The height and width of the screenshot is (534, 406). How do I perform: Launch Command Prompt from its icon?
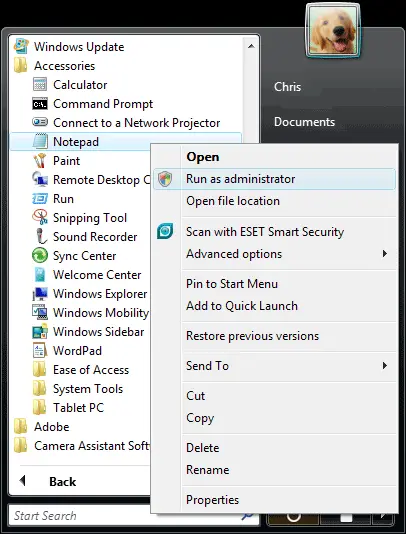40,104
